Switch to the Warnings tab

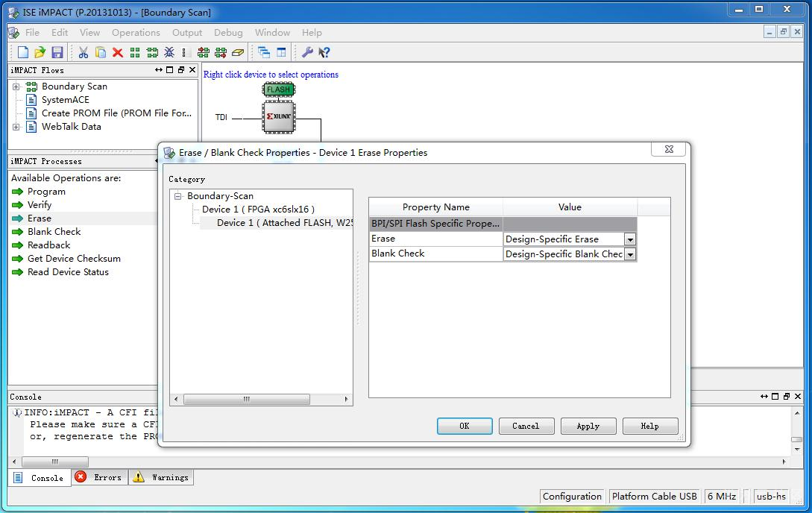[161, 477]
